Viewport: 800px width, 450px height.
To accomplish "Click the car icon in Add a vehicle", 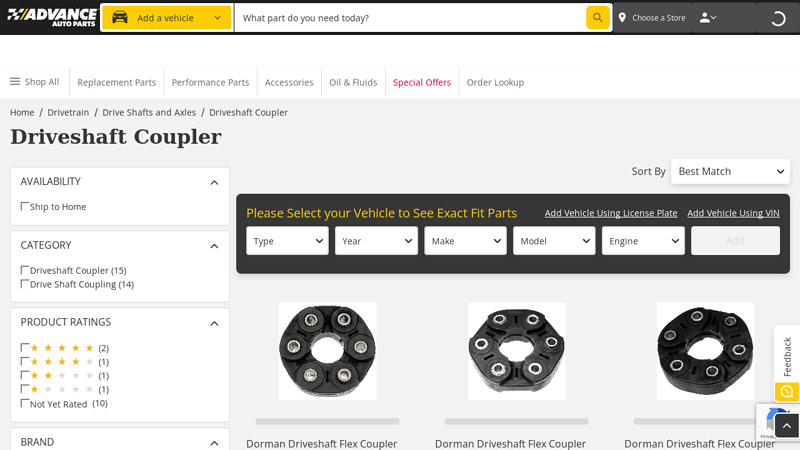I will [x=120, y=17].
